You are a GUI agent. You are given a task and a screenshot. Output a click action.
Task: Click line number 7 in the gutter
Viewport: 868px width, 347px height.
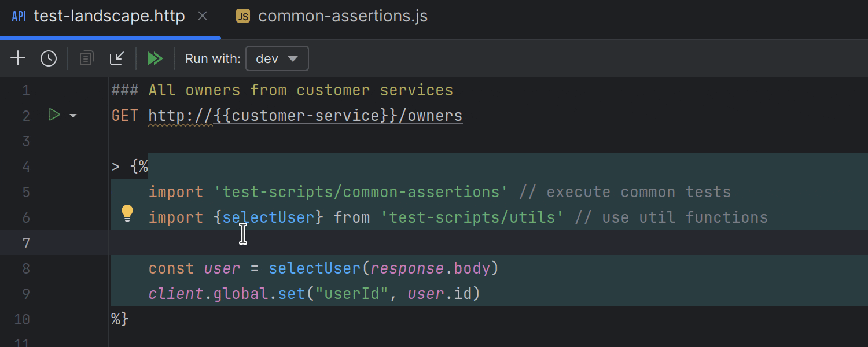coord(26,242)
